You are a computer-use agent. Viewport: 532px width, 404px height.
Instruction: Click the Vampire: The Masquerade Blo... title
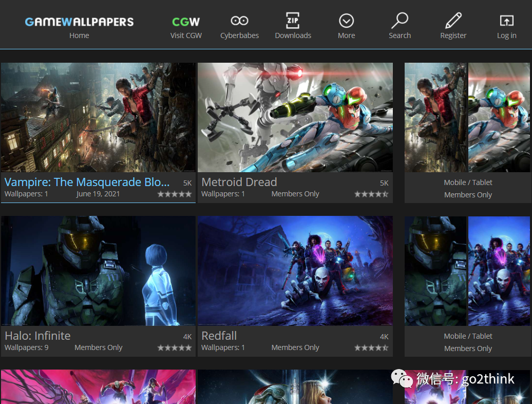[x=87, y=182]
